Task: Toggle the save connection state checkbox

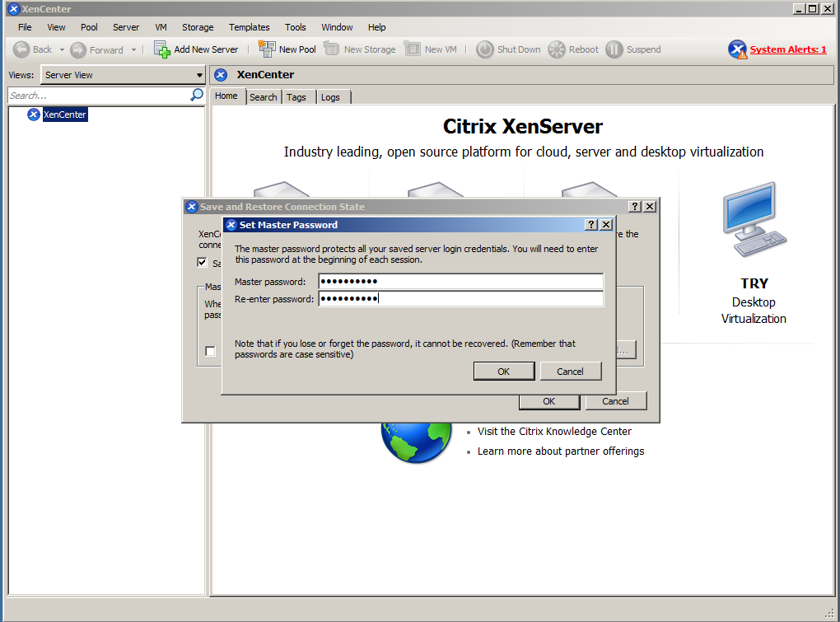Action: (203, 263)
